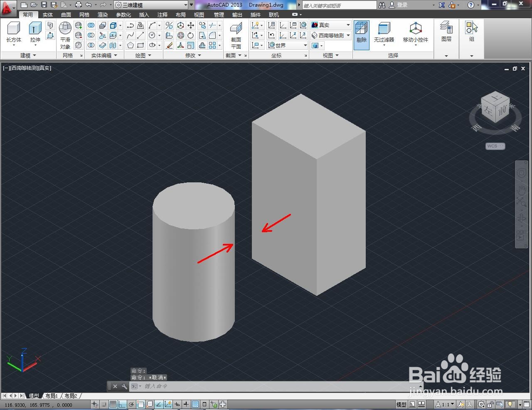Open the WCS dropdown under the ViewCube
532x410 pixels.
(495, 146)
